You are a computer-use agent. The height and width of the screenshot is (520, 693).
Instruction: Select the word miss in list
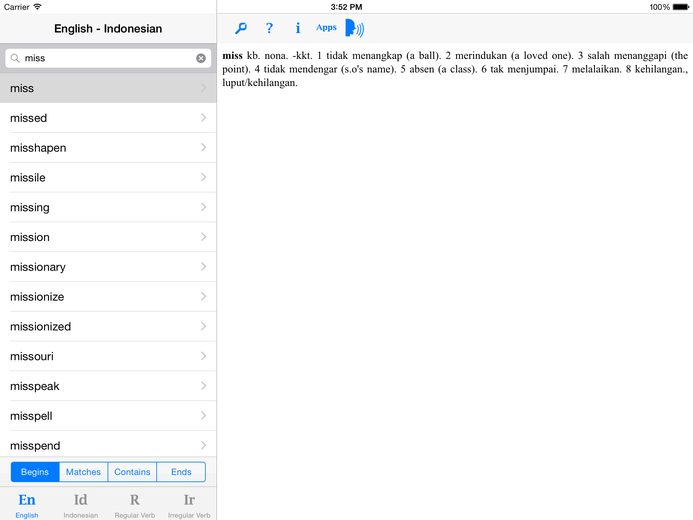[x=108, y=88]
